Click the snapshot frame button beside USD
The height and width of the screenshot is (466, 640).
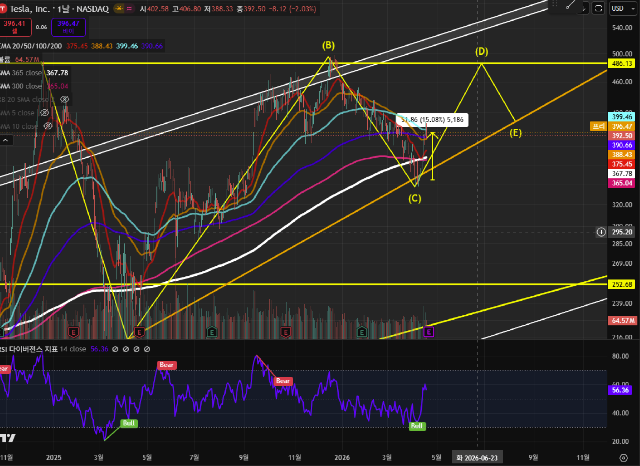coord(598,9)
